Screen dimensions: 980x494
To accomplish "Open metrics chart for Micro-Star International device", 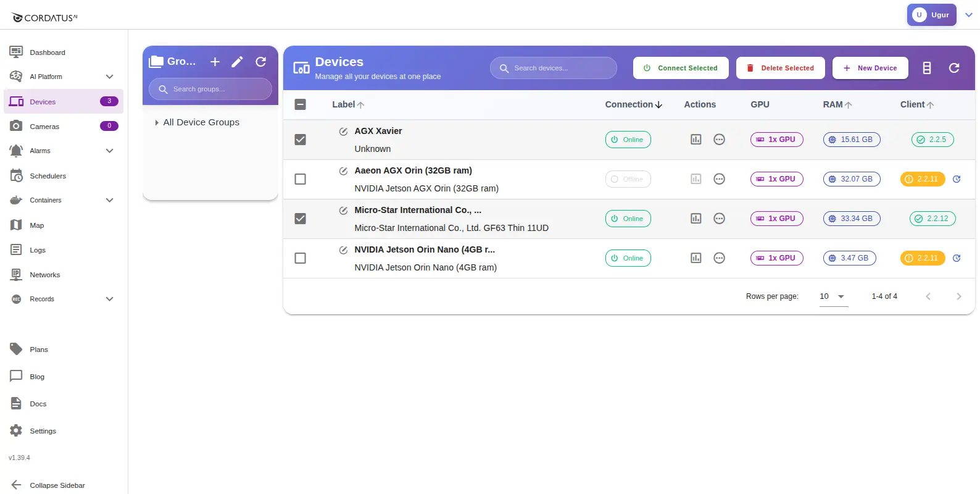I will [696, 219].
